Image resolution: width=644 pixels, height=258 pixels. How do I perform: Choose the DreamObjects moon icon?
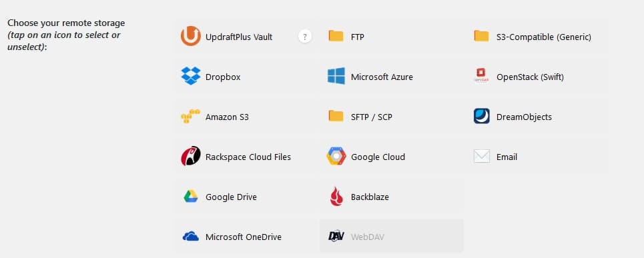(481, 116)
